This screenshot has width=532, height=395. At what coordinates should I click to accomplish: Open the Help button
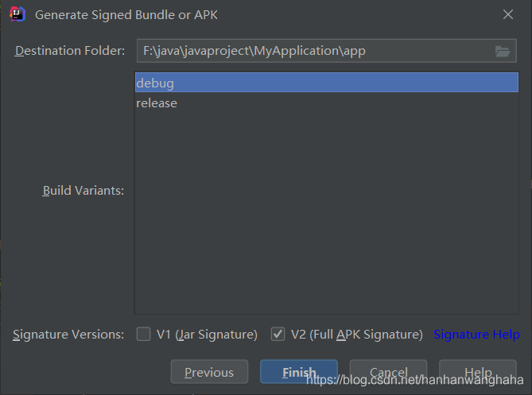click(x=478, y=372)
